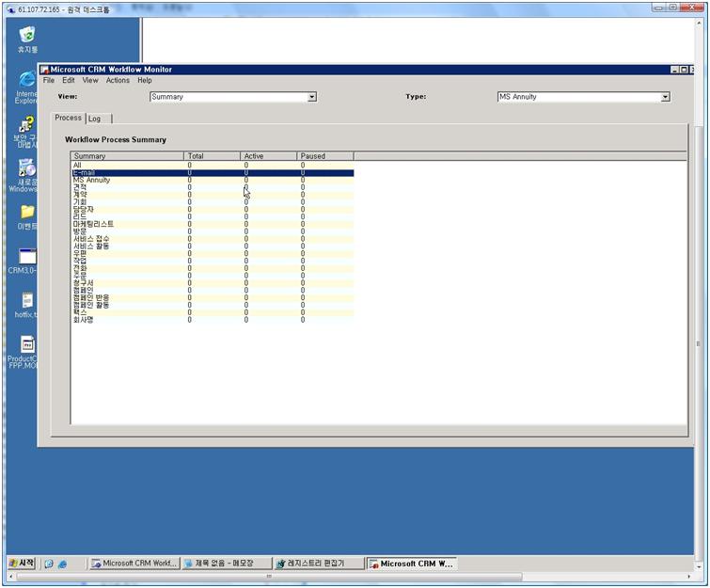Launch Internet Explorer from the desktop
Screen dimensions: 710x588
point(26,87)
